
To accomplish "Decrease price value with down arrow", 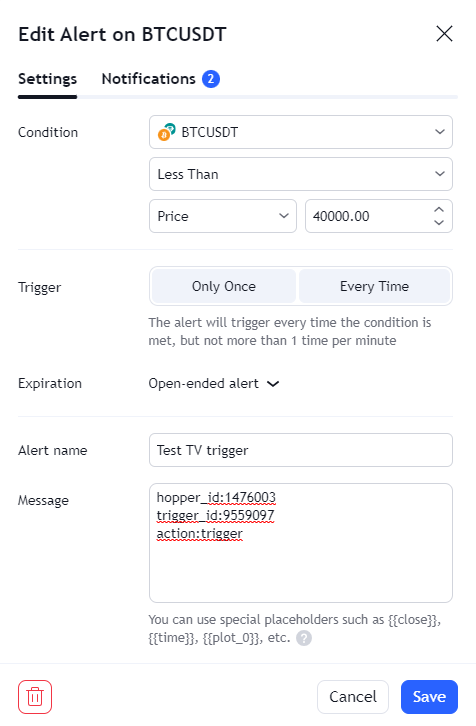I will (439, 222).
